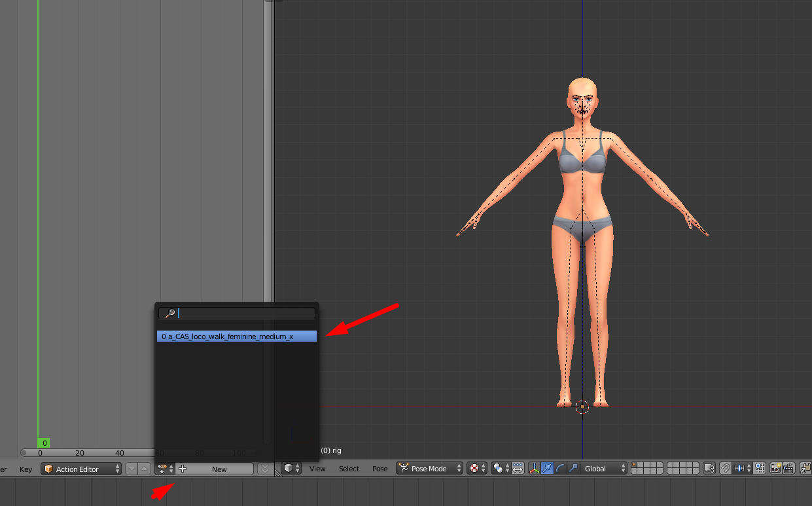Image resolution: width=812 pixels, height=506 pixels.
Task: Select the translate manipulator arrow icon
Action: click(x=547, y=469)
